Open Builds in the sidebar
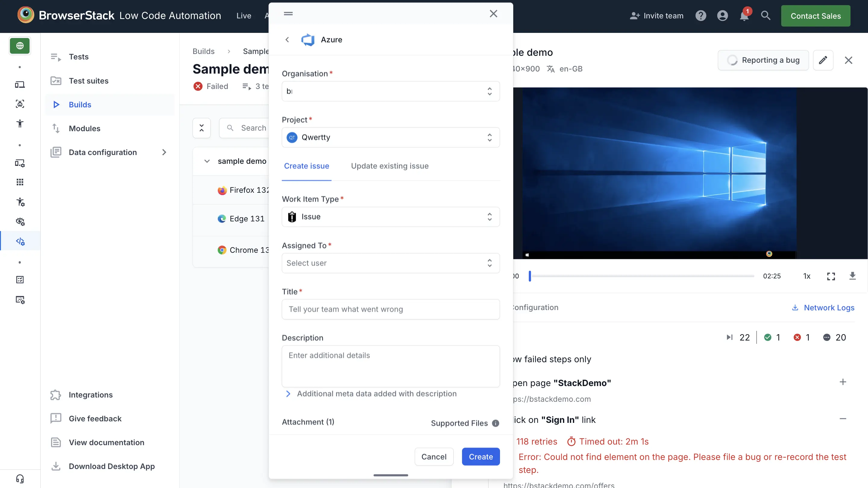The width and height of the screenshot is (868, 488). (80, 105)
